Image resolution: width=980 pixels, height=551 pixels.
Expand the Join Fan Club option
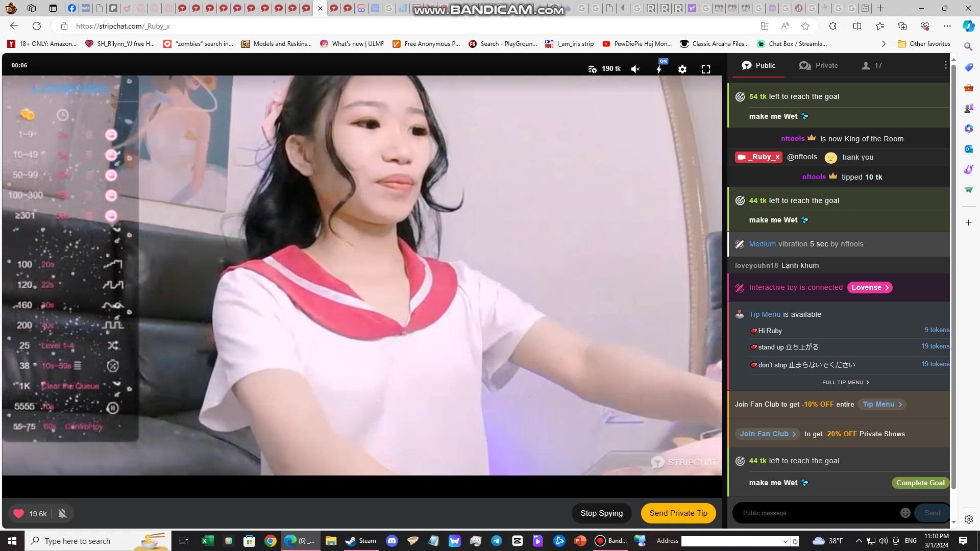click(767, 434)
